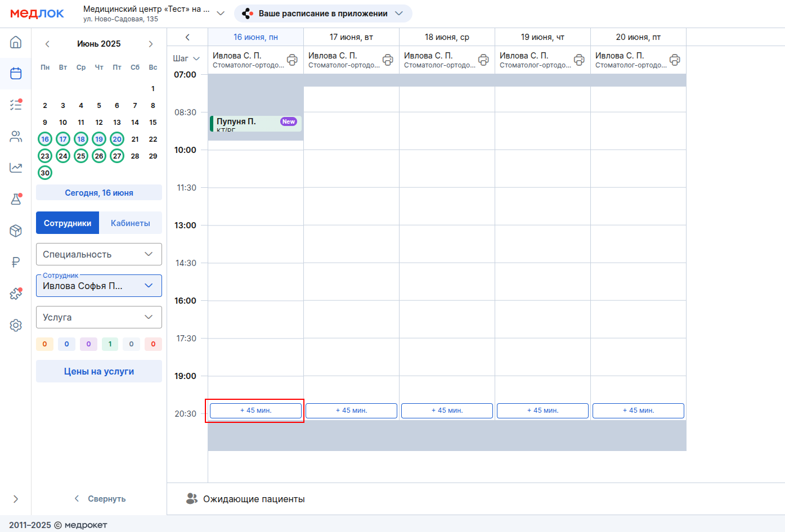Open the analytics chart sidebar icon

16,168
